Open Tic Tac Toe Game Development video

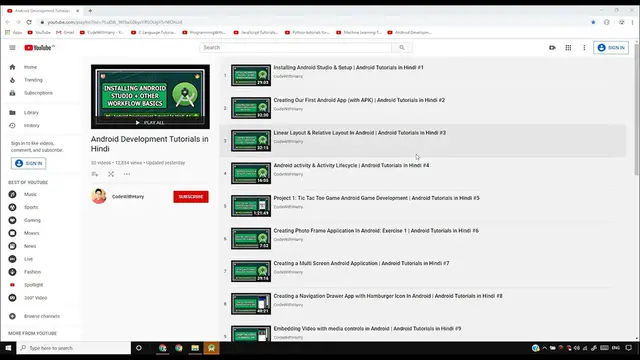[x=376, y=198]
